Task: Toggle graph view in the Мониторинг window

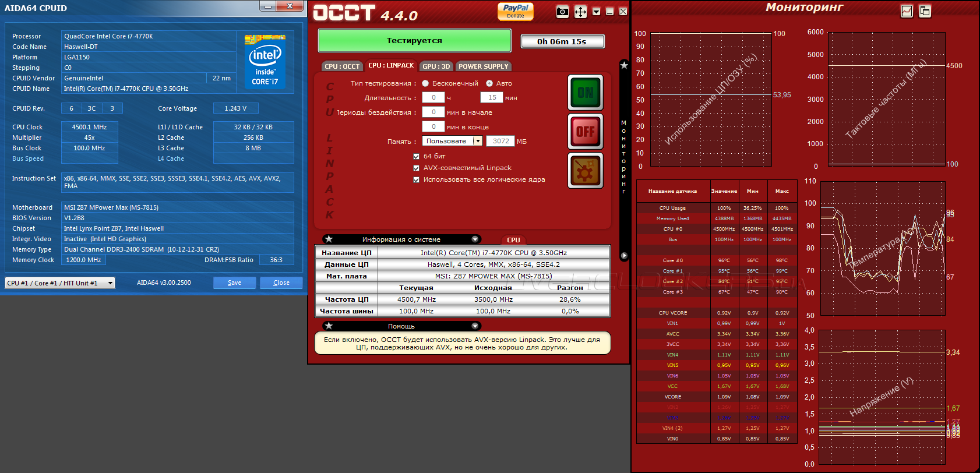Action: pyautogui.click(x=907, y=11)
